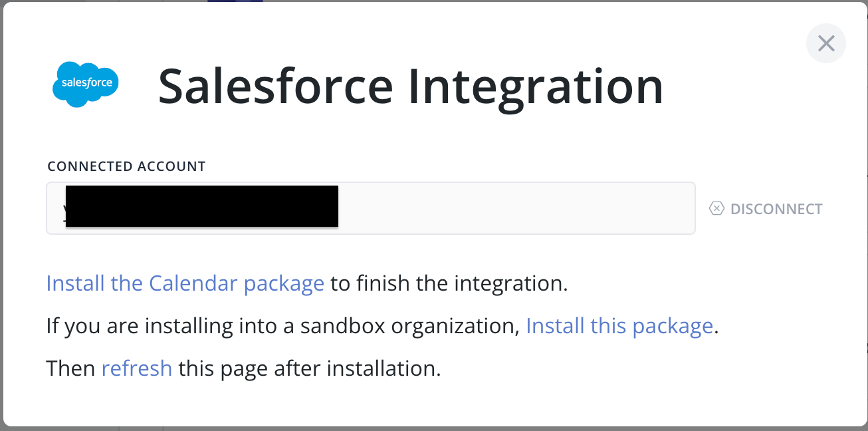Click the "CONNECTED ACCOUNT" label

(x=126, y=166)
